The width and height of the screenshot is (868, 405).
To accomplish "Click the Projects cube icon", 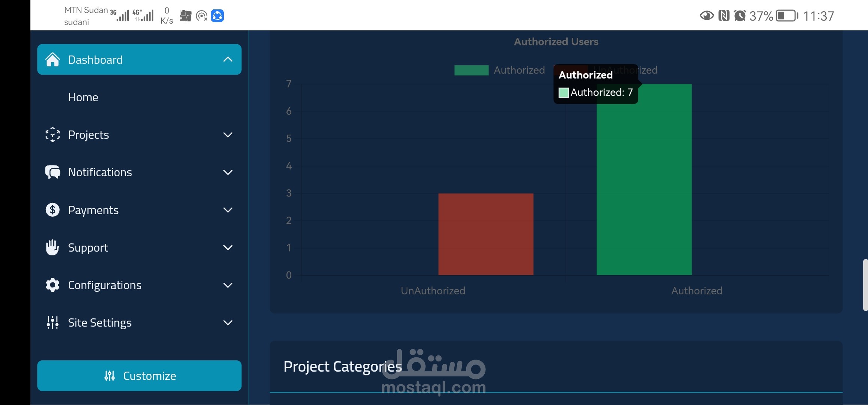I will [53, 135].
